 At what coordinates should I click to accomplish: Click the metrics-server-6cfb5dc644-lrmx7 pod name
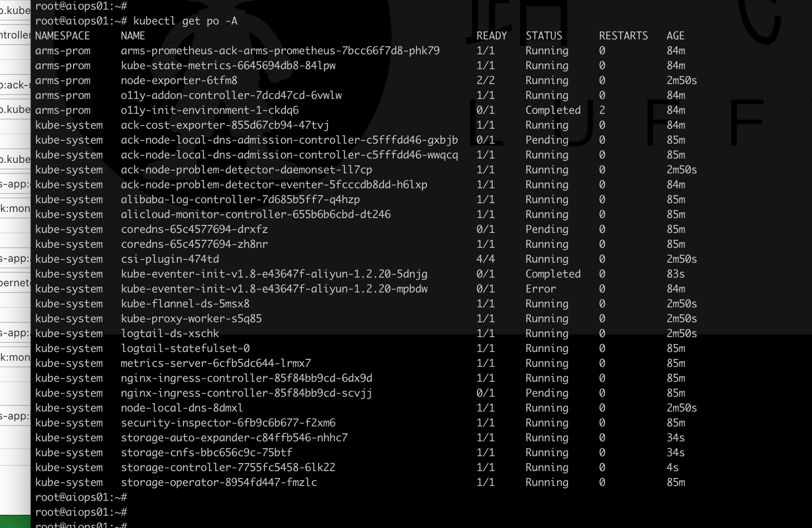(216, 363)
